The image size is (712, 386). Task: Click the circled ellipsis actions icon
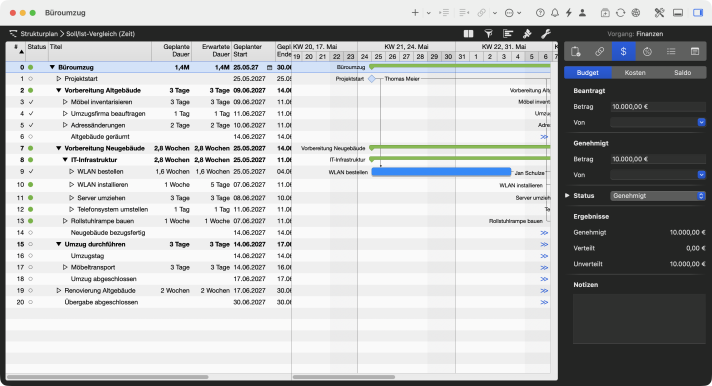pyautogui.click(x=509, y=13)
